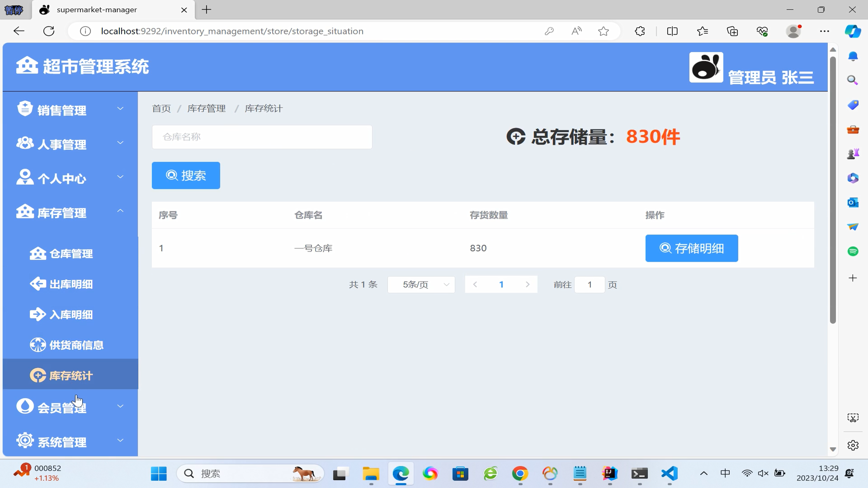Open the 5条/页 page size dropdown
This screenshot has width=868, height=488.
pyautogui.click(x=421, y=285)
